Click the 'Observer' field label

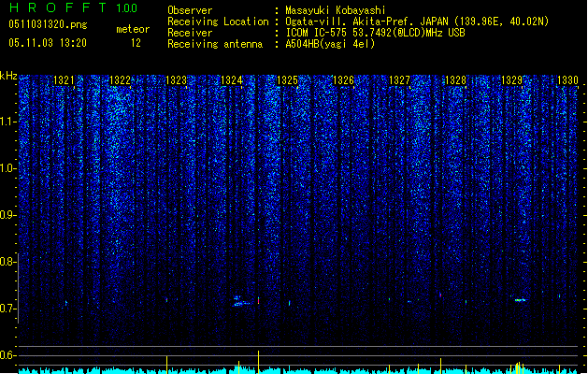pos(190,10)
